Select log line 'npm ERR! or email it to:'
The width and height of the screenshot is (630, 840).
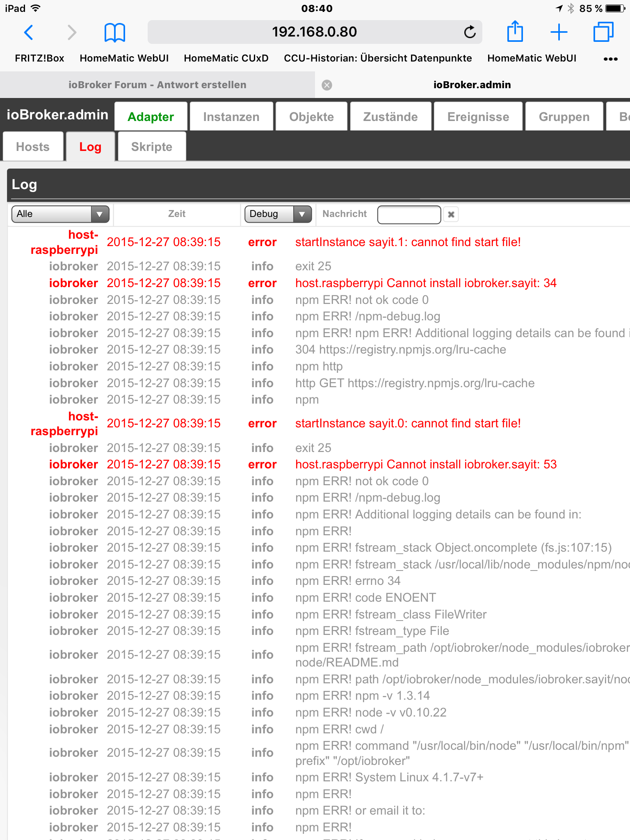pyautogui.click(x=360, y=810)
